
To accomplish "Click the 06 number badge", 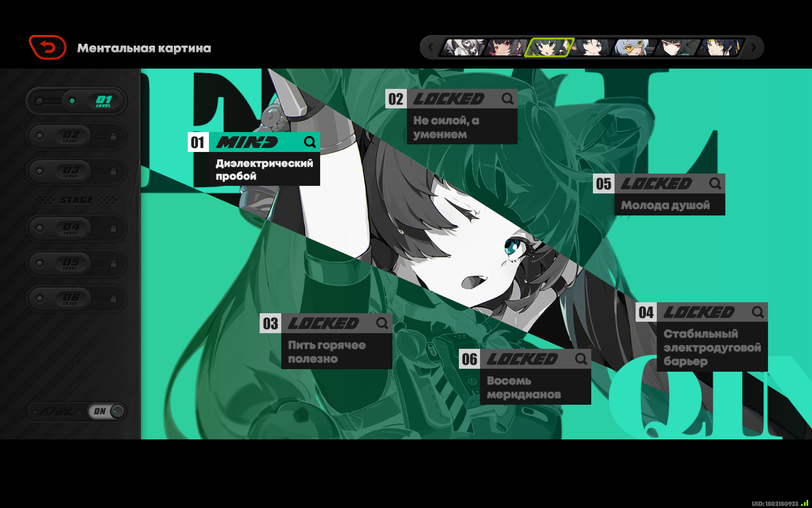I will coord(469,359).
